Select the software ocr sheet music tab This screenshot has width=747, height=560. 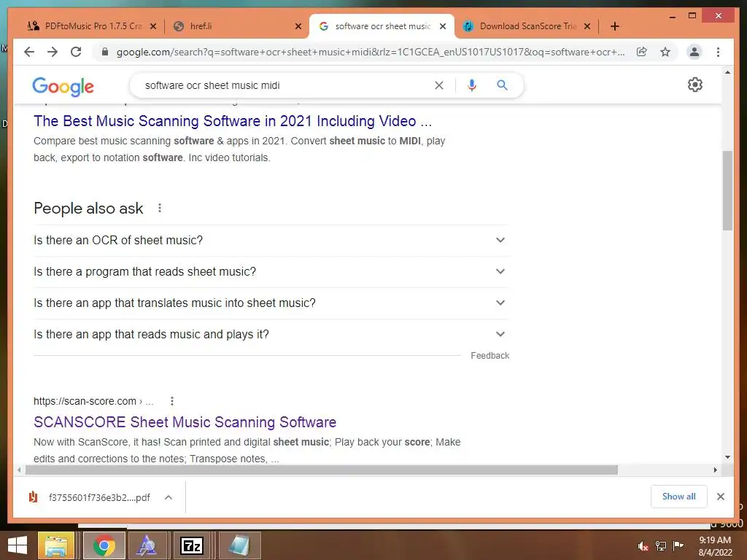tap(382, 26)
